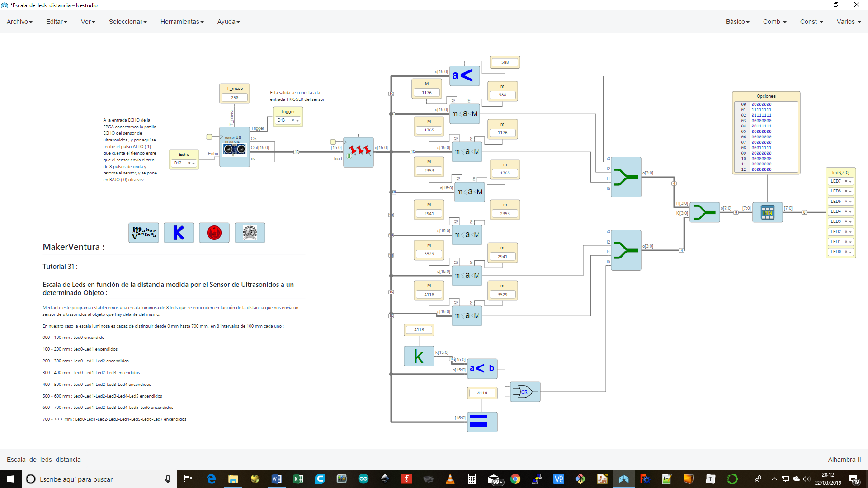This screenshot has height=488, width=868.
Task: Open Google Chrome from the taskbar
Action: (x=515, y=479)
